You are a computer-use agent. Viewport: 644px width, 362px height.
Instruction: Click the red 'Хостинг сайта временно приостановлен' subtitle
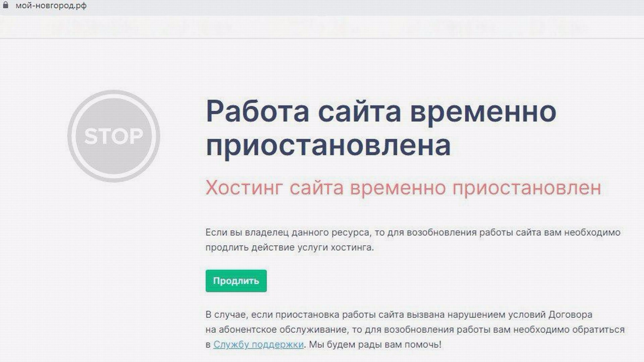403,188
